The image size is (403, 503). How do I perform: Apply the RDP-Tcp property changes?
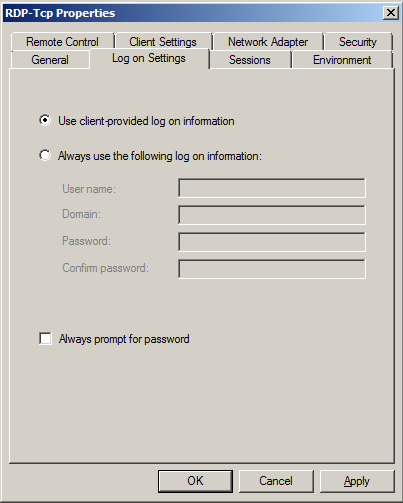(x=357, y=481)
